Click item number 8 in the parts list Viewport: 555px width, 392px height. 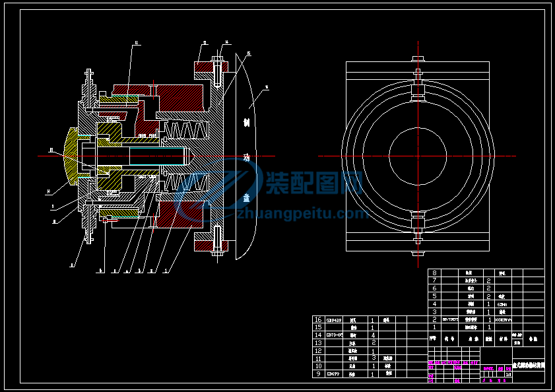tap(434, 273)
